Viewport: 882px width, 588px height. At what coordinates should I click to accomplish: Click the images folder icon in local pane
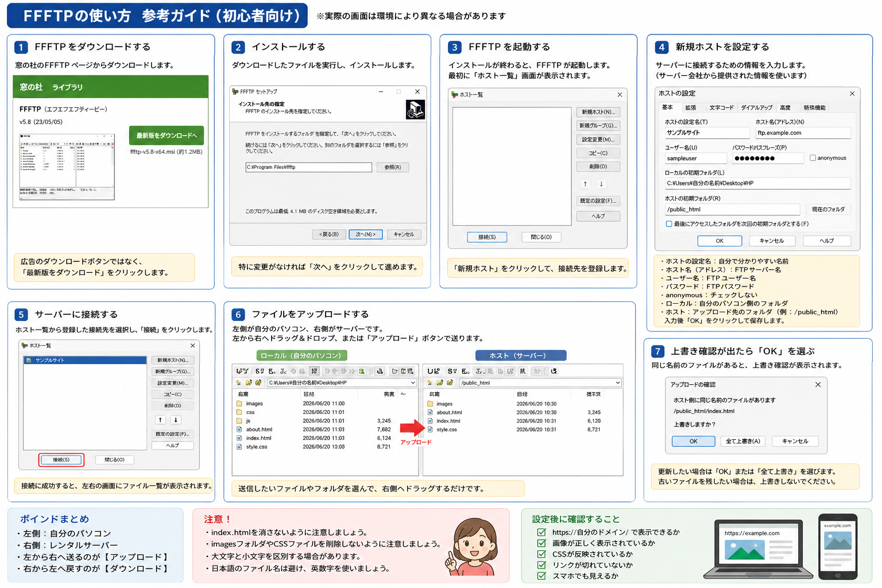(x=239, y=404)
